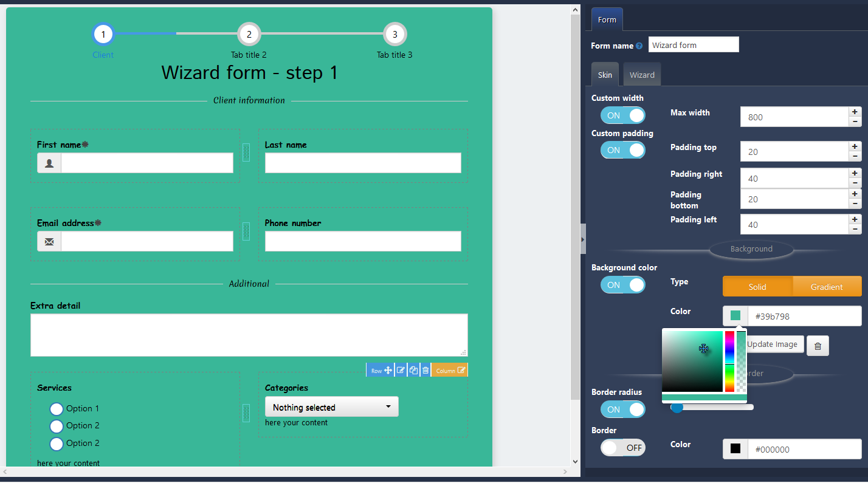
Task: Click the Client step label
Action: 103,55
